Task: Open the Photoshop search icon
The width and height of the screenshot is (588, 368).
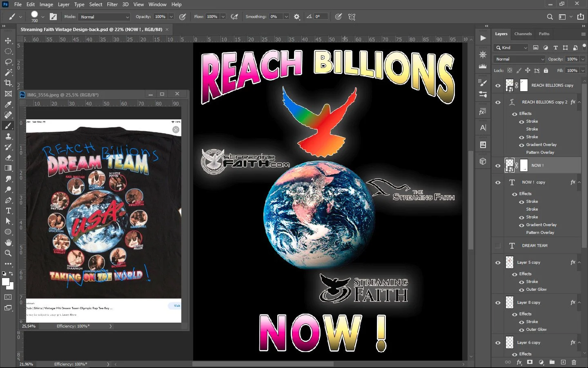Action: 550,17
